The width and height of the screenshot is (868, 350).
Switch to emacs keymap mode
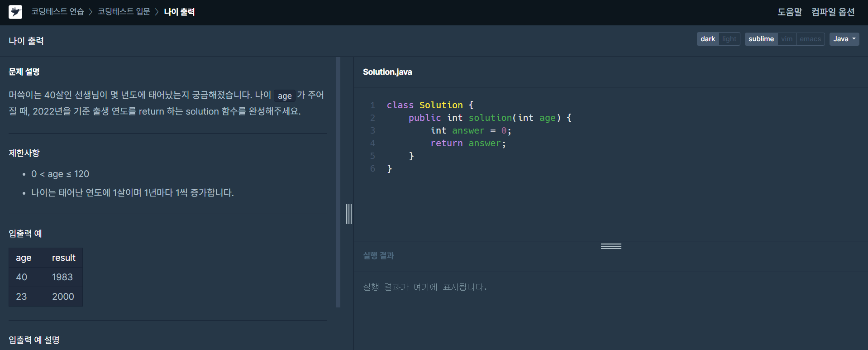(810, 39)
